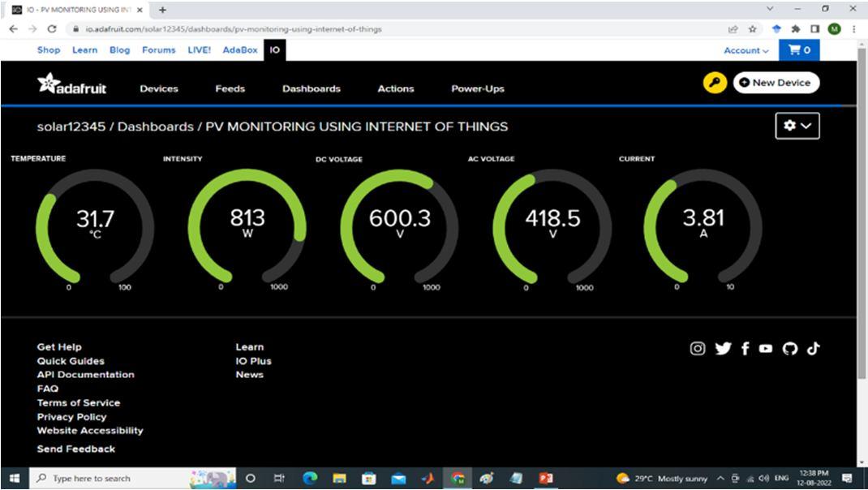Click the News footer link
Viewport: 868px width, 490px height.
pos(250,375)
